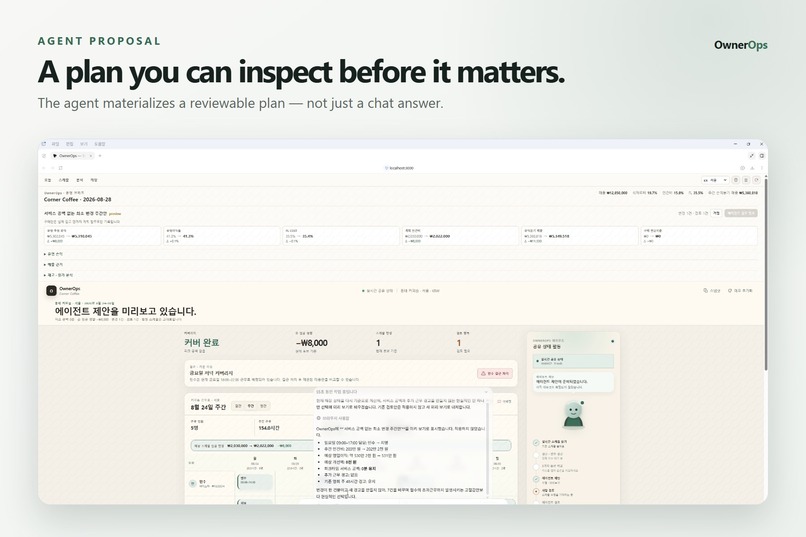
Task: Click the greyed green apply button
Action: click(741, 213)
